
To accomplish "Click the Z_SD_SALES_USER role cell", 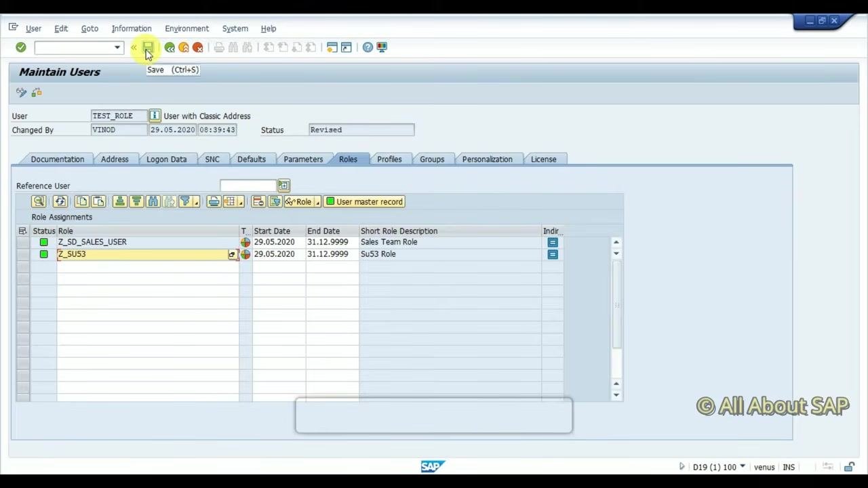I will click(147, 242).
